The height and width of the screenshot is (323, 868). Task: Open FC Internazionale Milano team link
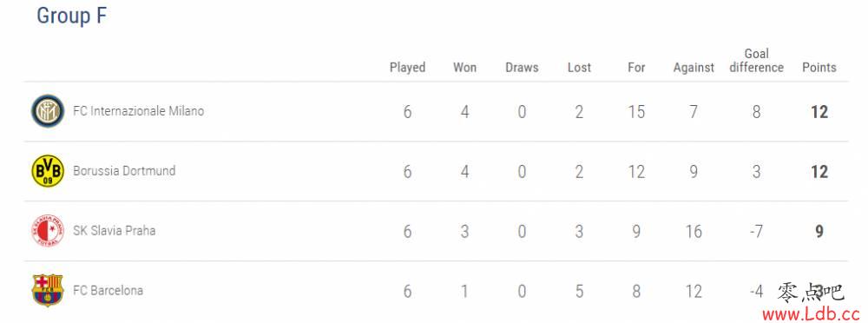pos(138,111)
